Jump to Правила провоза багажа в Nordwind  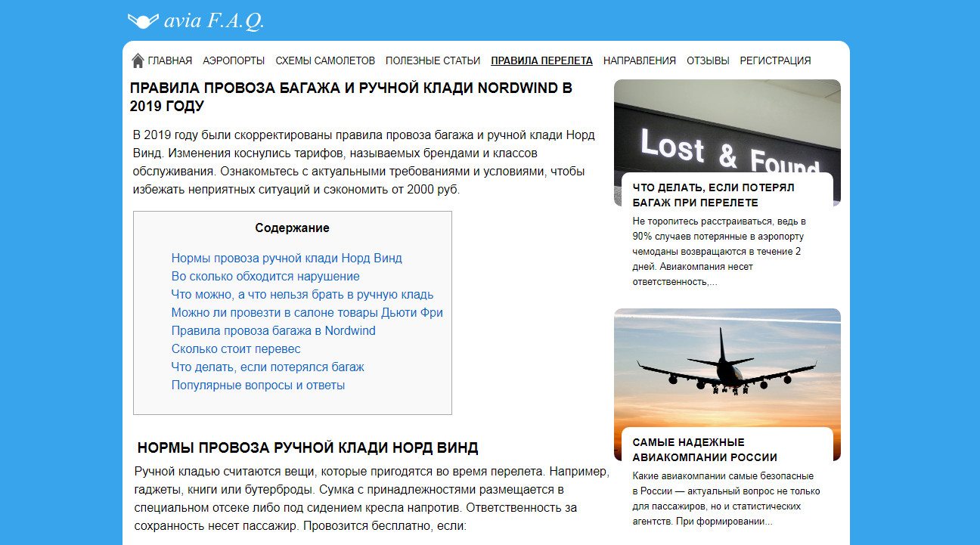coord(274,331)
